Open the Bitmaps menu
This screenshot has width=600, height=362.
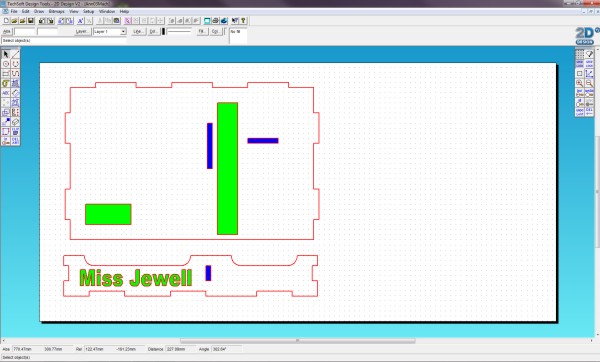pyautogui.click(x=56, y=11)
